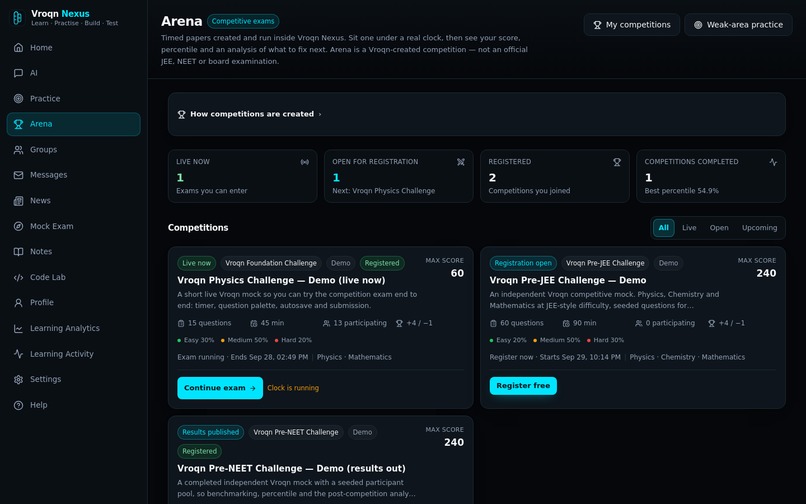Click the Live now badge
Viewport: 806px width, 504px height.
pyautogui.click(x=196, y=263)
